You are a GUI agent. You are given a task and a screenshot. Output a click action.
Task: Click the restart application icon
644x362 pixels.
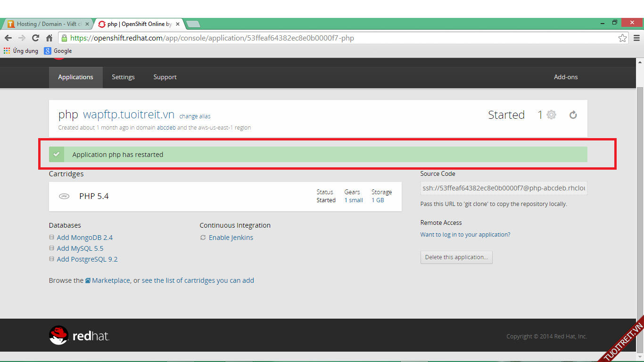[573, 115]
